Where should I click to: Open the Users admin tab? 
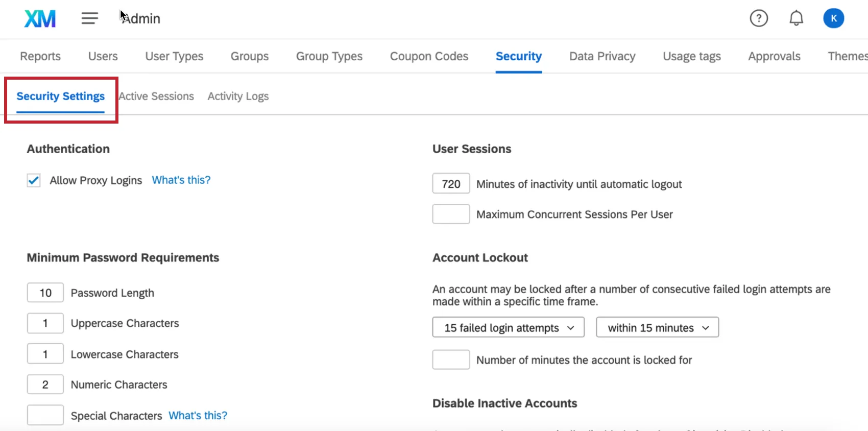103,56
